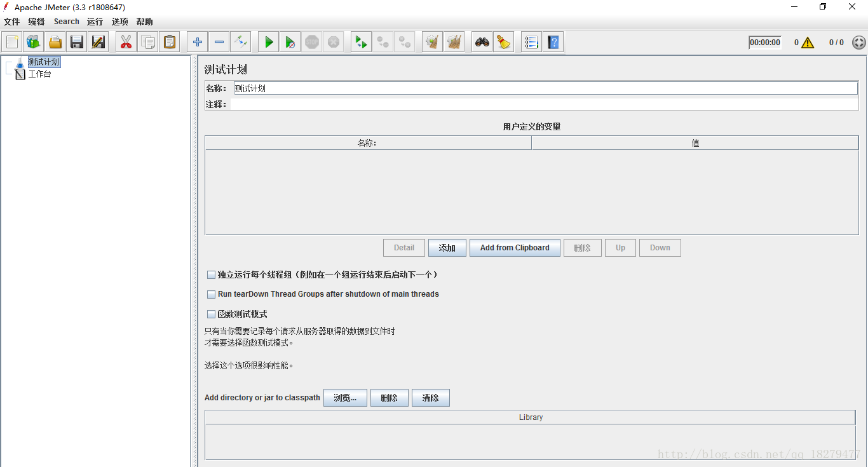Clear results with single broom icon
This screenshot has width=868, height=467.
(433, 42)
